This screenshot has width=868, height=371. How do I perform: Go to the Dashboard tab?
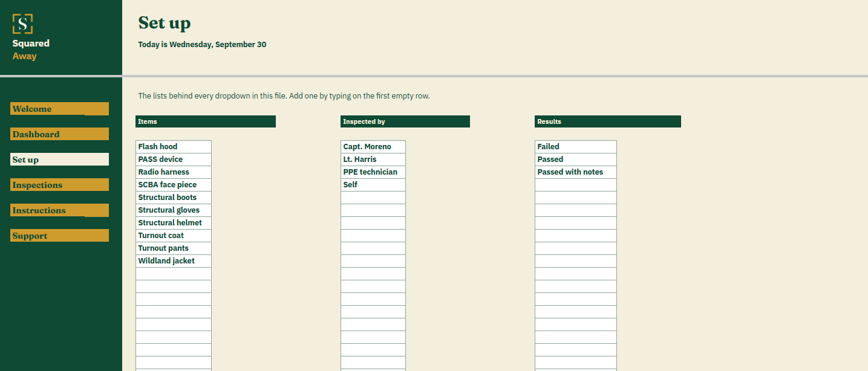tap(59, 134)
